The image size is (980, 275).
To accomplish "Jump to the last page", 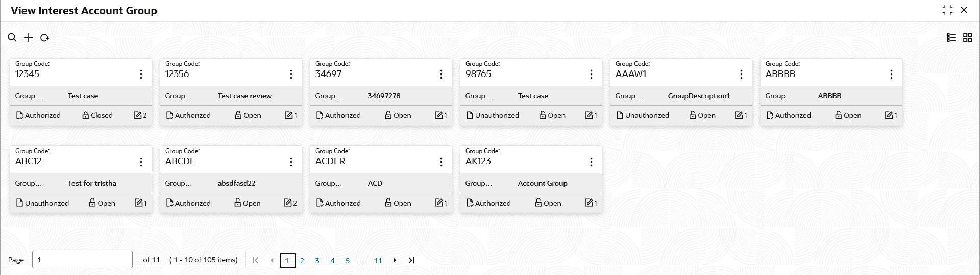I will [x=411, y=260].
